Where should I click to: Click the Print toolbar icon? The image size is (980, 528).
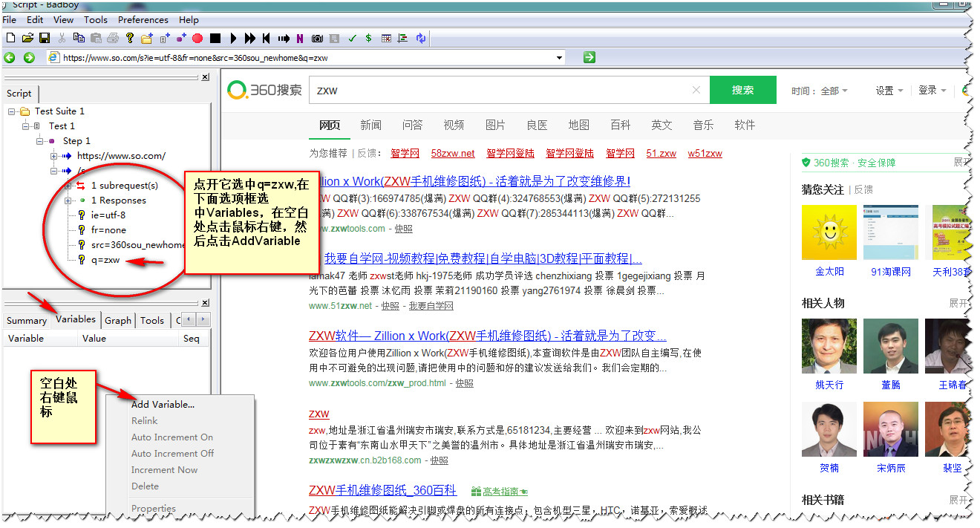click(112, 38)
